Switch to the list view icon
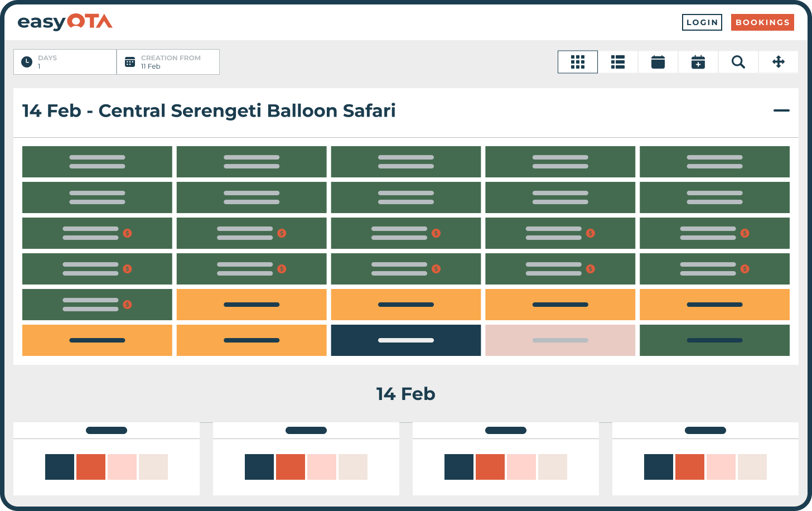This screenshot has height=511, width=812. coord(618,62)
